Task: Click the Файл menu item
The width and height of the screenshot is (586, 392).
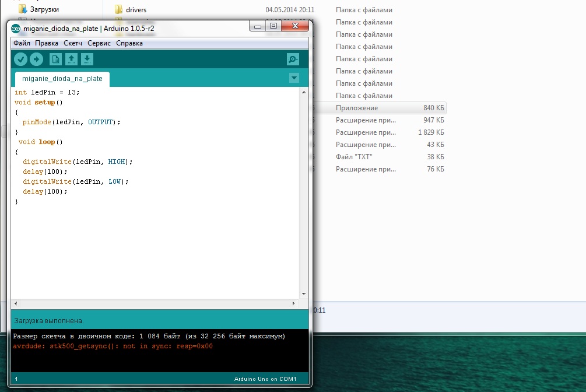Action: tap(22, 43)
